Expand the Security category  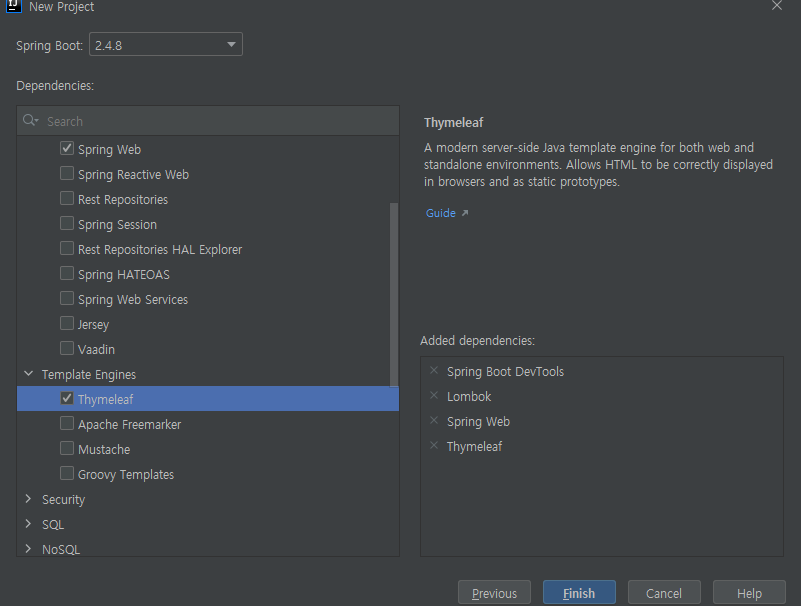(x=29, y=499)
